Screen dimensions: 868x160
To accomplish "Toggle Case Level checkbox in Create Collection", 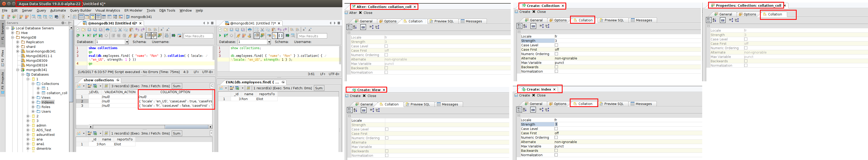I will pyautogui.click(x=556, y=45).
